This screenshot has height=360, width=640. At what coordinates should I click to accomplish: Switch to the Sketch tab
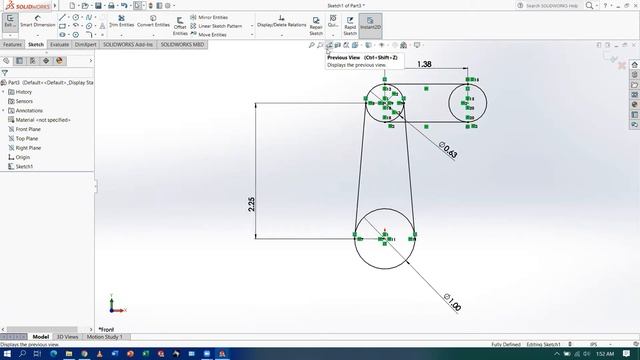coord(36,44)
